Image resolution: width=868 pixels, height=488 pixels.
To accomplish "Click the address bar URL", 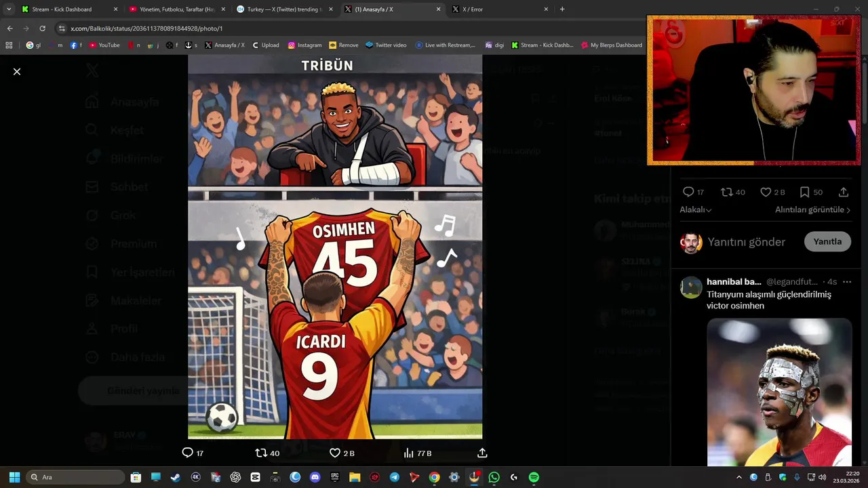I will pos(146,28).
